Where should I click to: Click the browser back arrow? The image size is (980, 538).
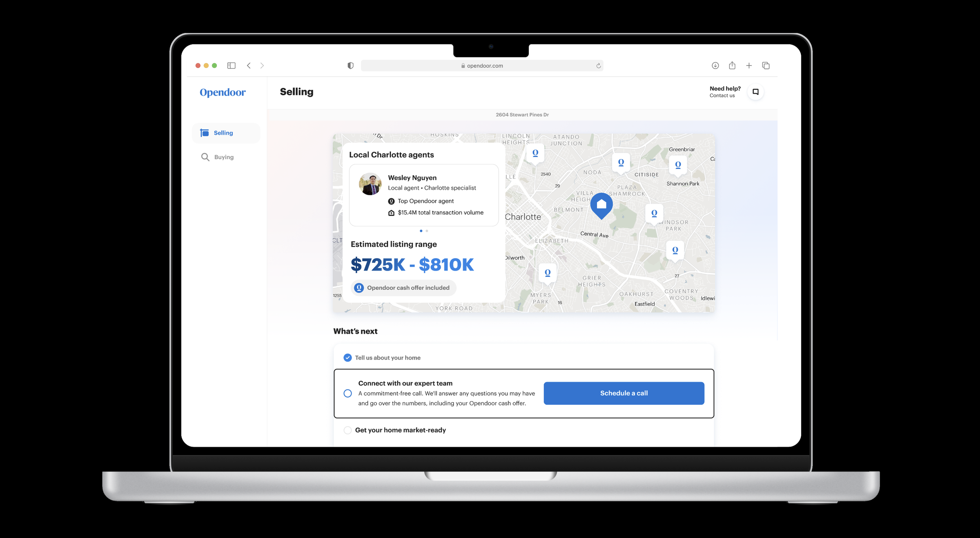point(249,65)
